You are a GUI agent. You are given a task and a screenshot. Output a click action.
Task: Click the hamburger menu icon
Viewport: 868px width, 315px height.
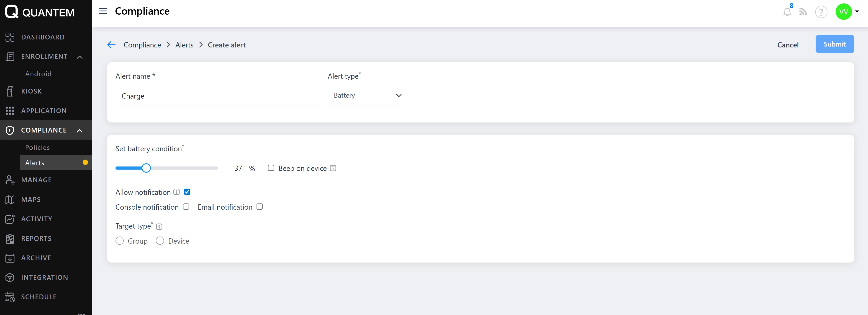[x=103, y=11]
